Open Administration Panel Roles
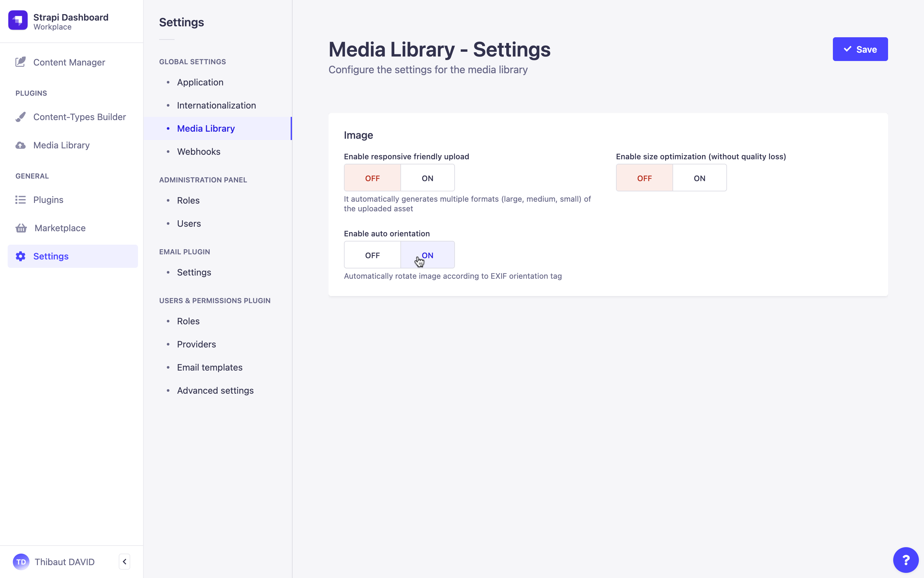 tap(188, 200)
